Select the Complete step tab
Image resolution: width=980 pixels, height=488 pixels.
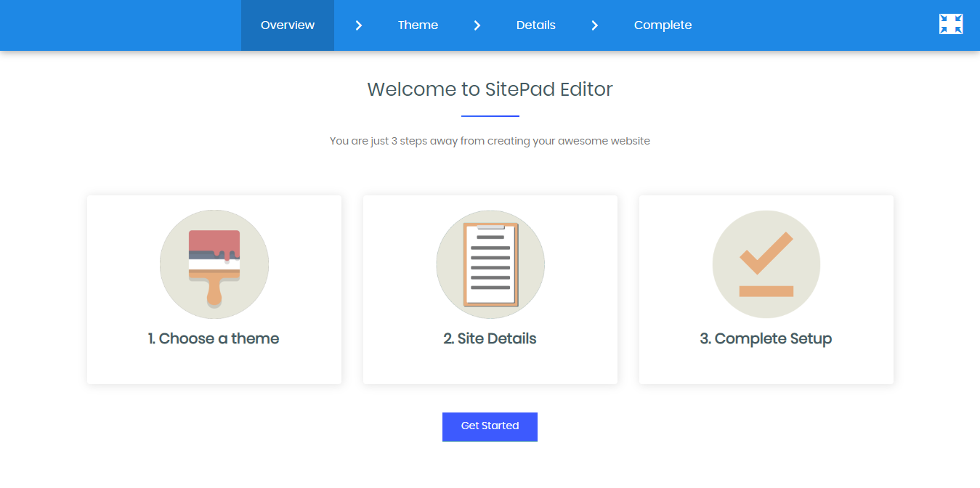[663, 25]
